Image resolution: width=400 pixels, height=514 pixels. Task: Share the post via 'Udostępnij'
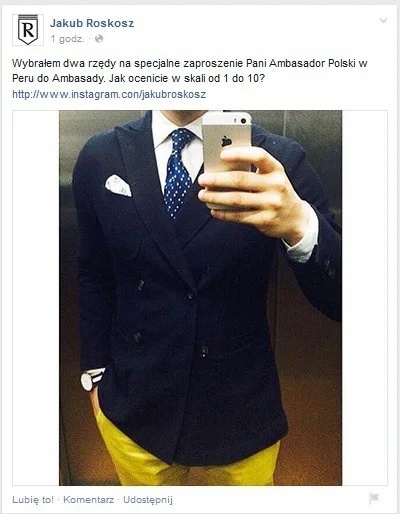[148, 500]
